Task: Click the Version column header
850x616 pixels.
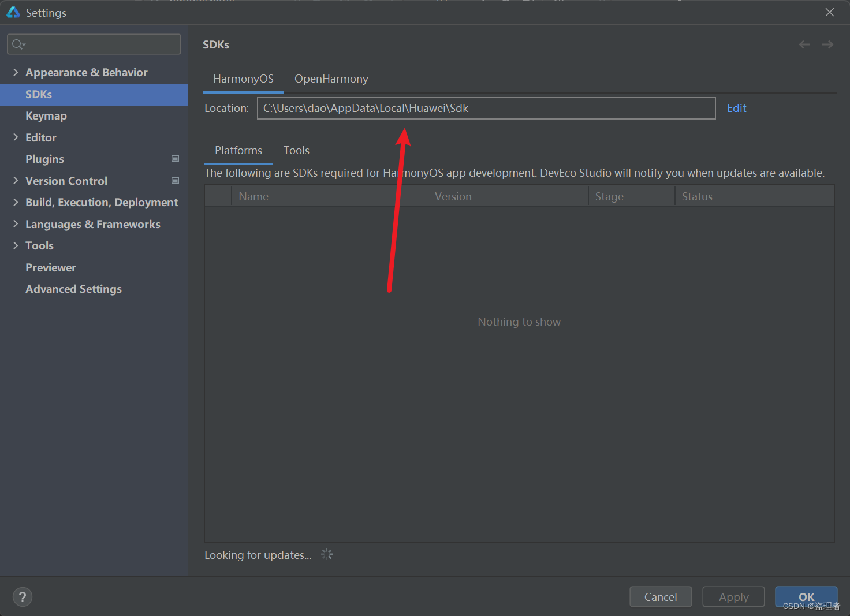Action: 508,196
